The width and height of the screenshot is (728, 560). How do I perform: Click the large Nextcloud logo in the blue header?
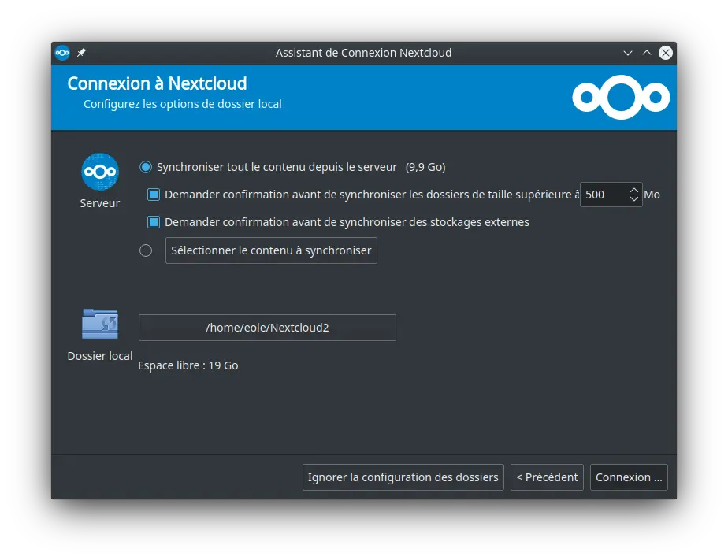coord(621,98)
